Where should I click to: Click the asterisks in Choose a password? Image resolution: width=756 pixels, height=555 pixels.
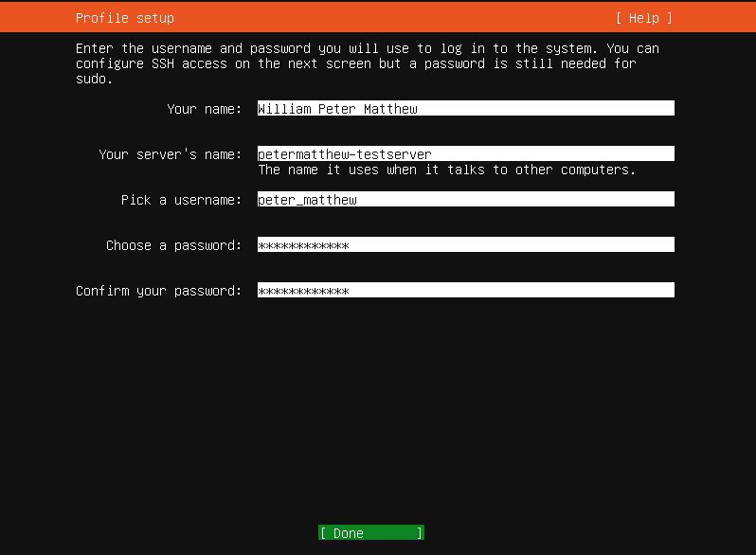(x=303, y=246)
